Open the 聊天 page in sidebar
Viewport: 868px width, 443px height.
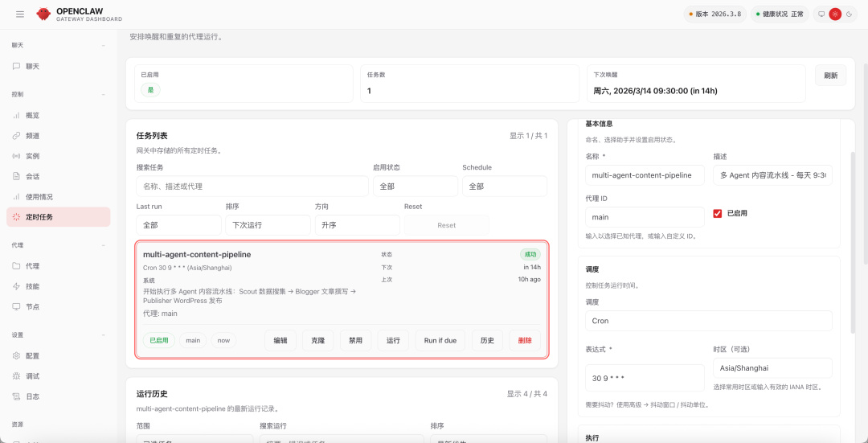59,67
